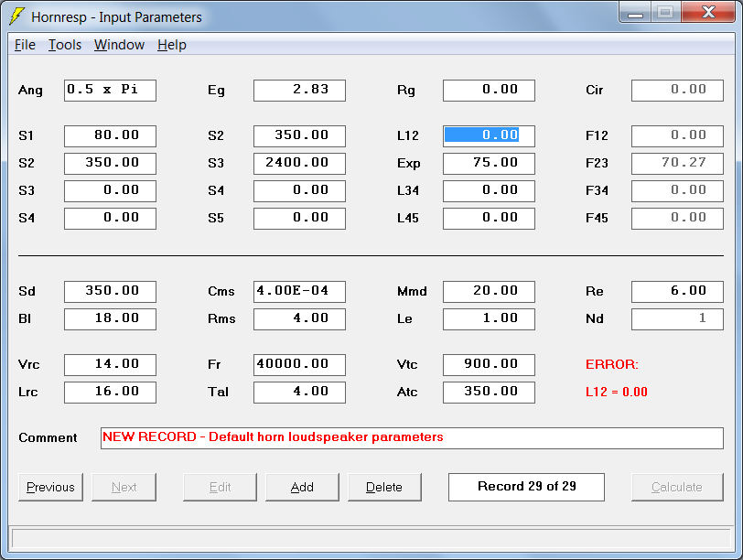The height and width of the screenshot is (560, 743).
Task: Click the Cir field
Action: pyautogui.click(x=678, y=91)
